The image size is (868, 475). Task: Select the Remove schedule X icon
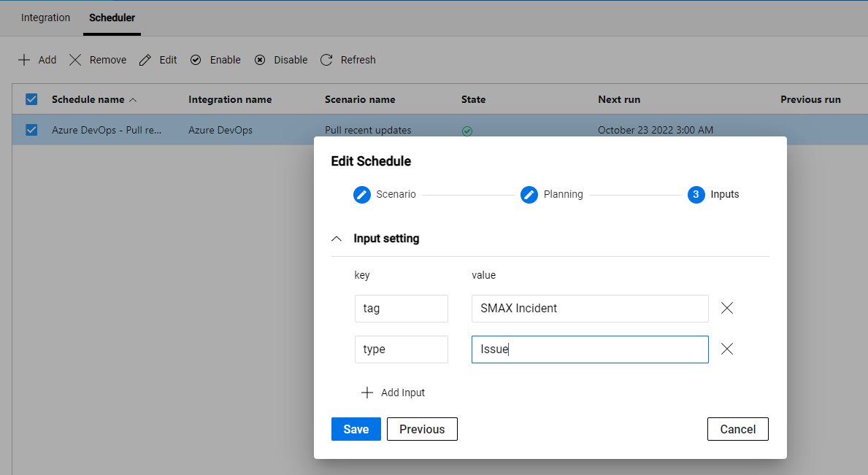75,60
